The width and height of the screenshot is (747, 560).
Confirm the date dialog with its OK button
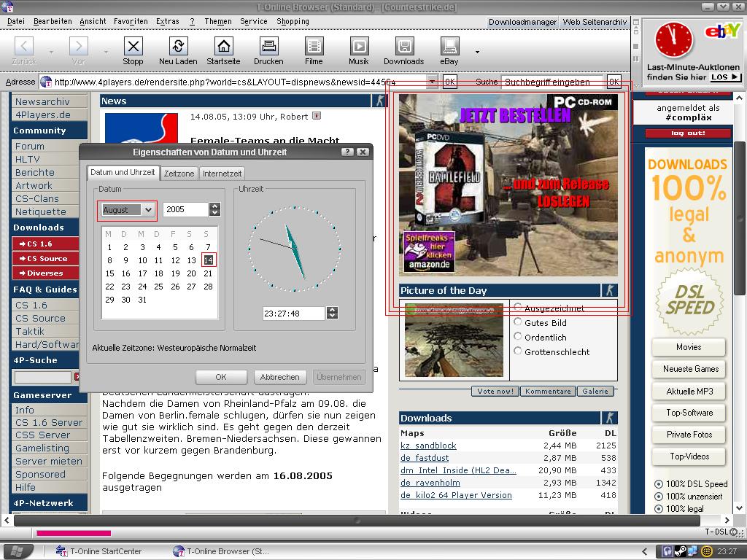(221, 377)
